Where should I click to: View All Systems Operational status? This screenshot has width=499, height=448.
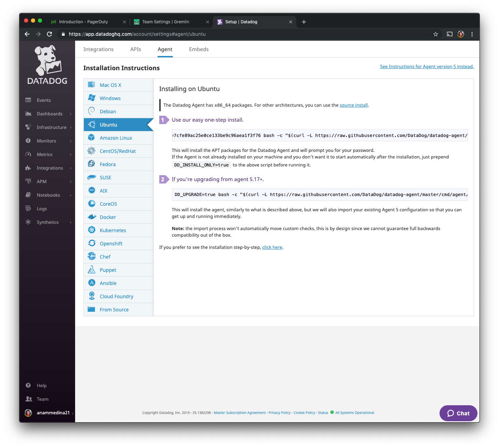click(x=354, y=413)
